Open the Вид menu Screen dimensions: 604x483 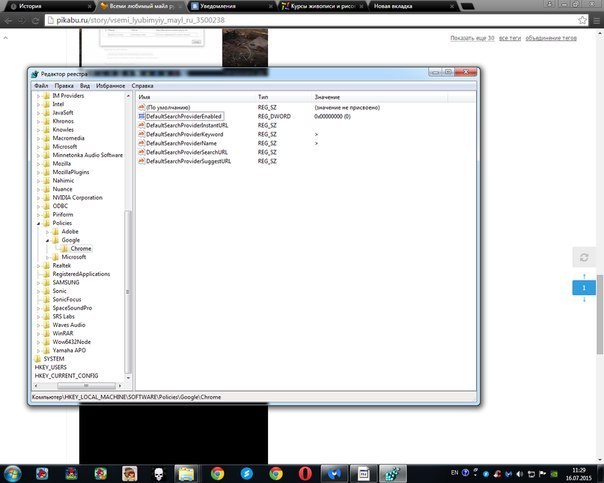coord(85,86)
